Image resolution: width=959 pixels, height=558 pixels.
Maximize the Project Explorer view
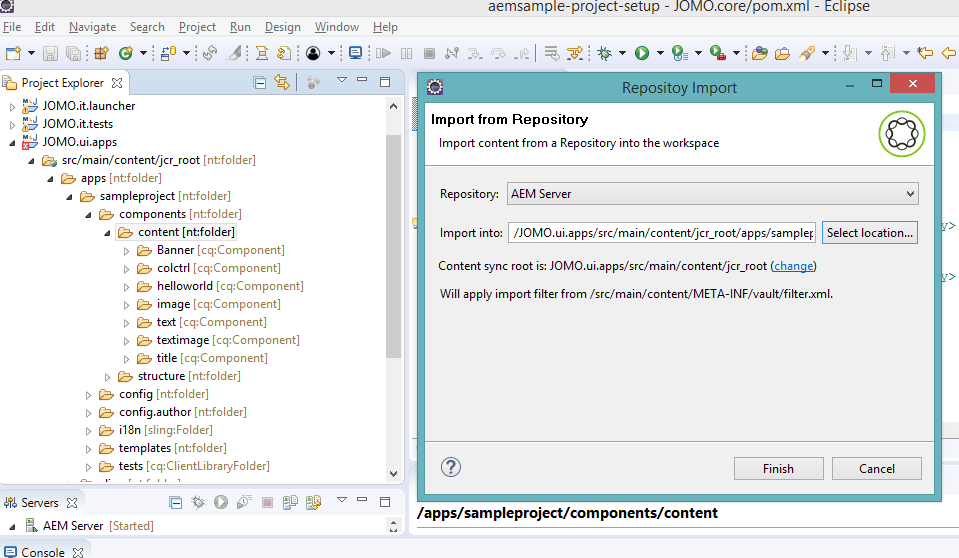tap(385, 82)
